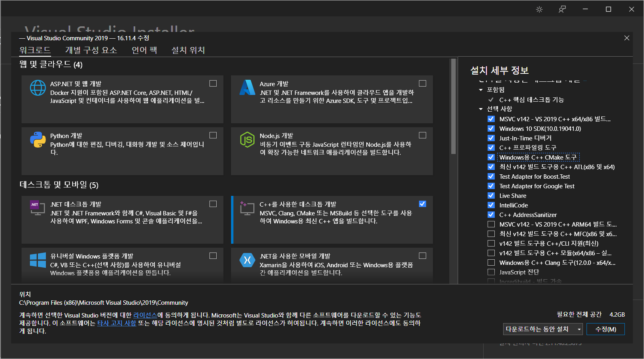Uncheck the Live Share component

491,195
